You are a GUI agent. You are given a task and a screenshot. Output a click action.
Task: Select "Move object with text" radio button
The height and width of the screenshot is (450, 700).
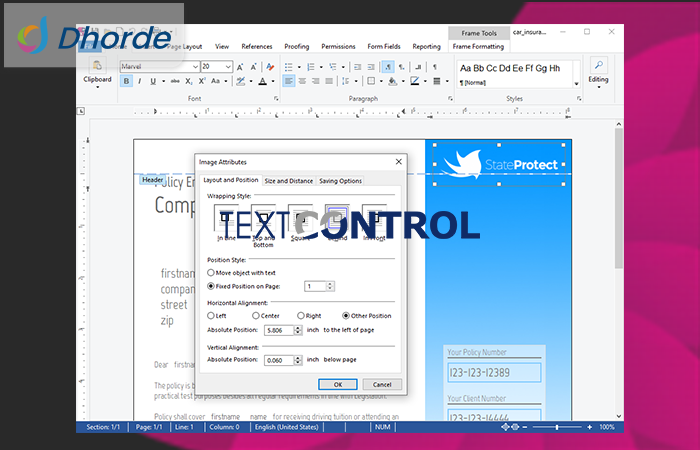(211, 272)
